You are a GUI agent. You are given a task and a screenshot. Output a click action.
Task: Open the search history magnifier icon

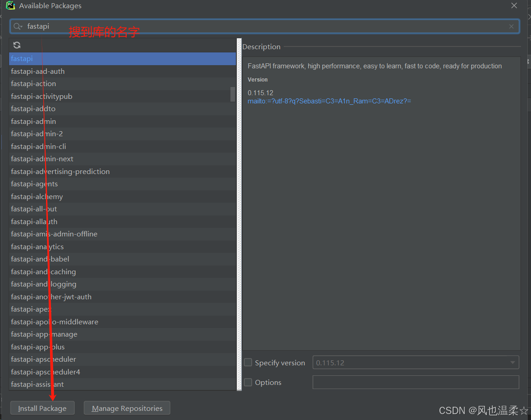[18, 26]
